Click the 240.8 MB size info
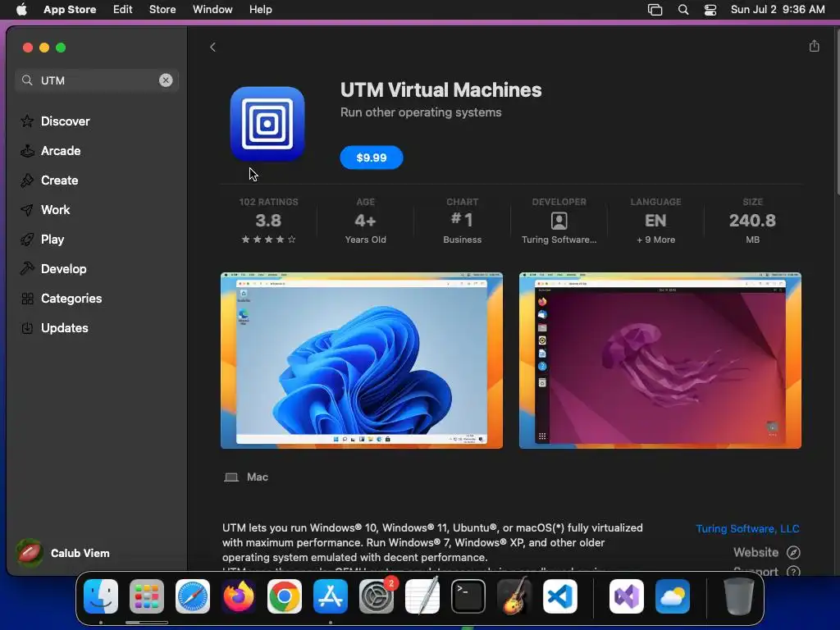Image resolution: width=840 pixels, height=630 pixels. 752,221
